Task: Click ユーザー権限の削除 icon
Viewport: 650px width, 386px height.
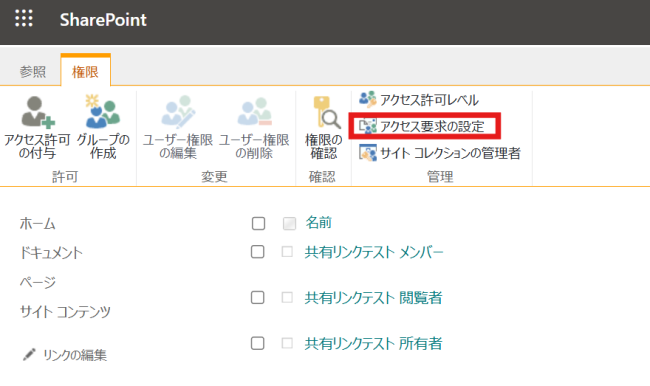Action: tap(254, 112)
